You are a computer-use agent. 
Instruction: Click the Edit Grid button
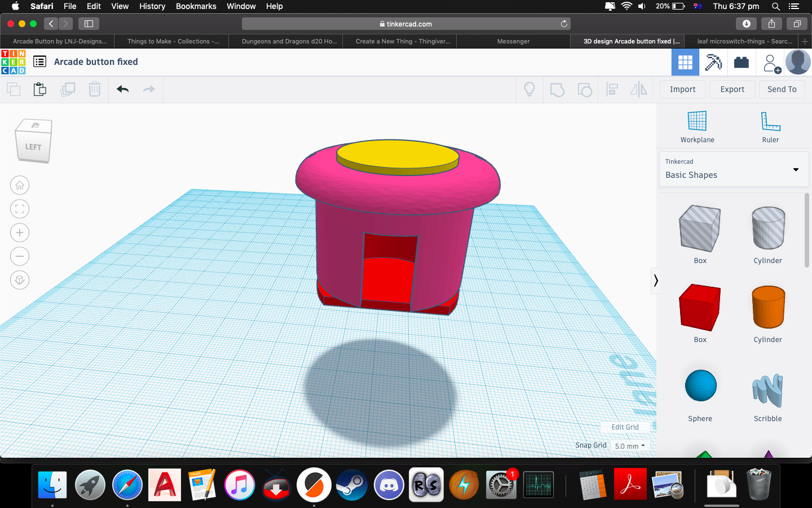click(x=625, y=427)
